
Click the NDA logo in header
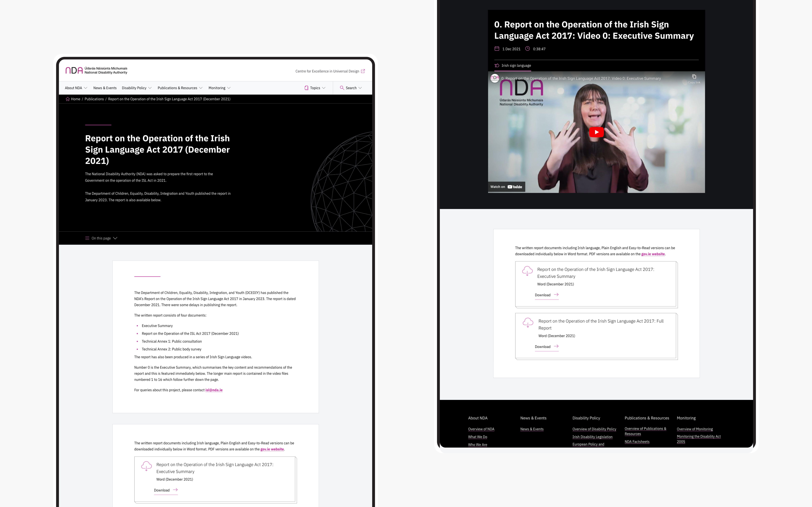(x=74, y=70)
